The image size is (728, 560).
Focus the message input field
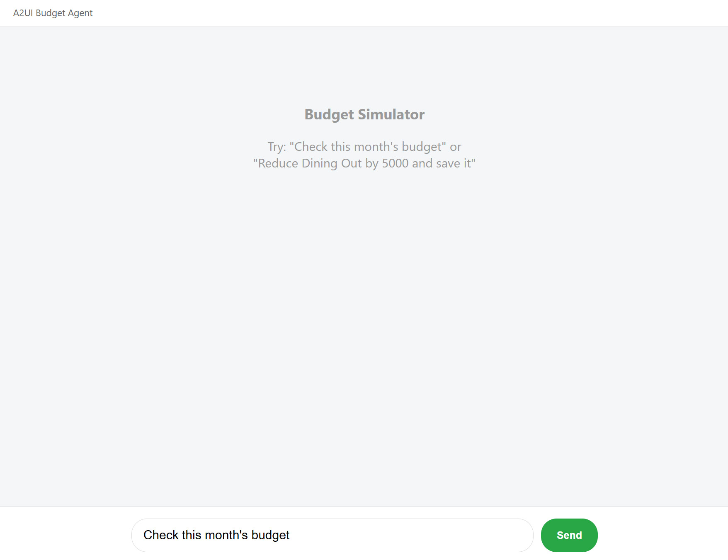(332, 535)
